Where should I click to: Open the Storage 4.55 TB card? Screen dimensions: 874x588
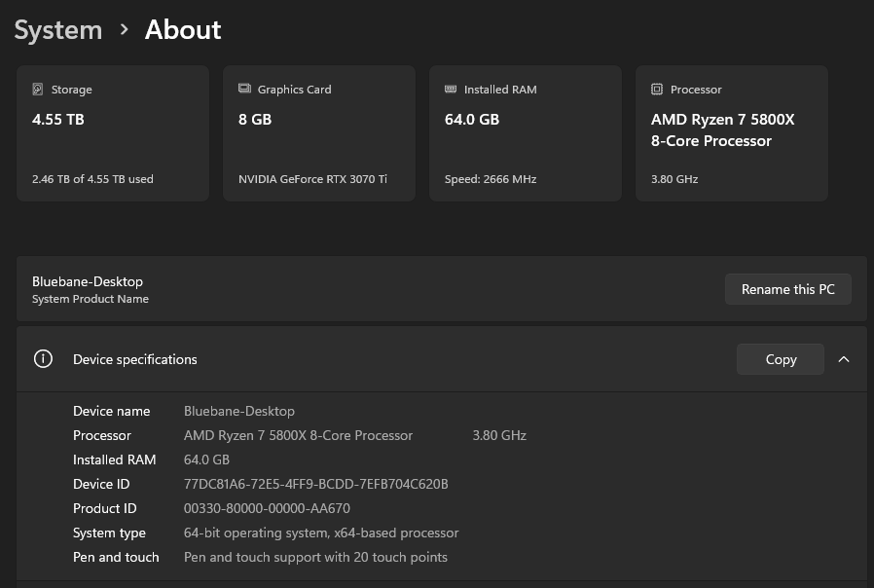tap(113, 133)
